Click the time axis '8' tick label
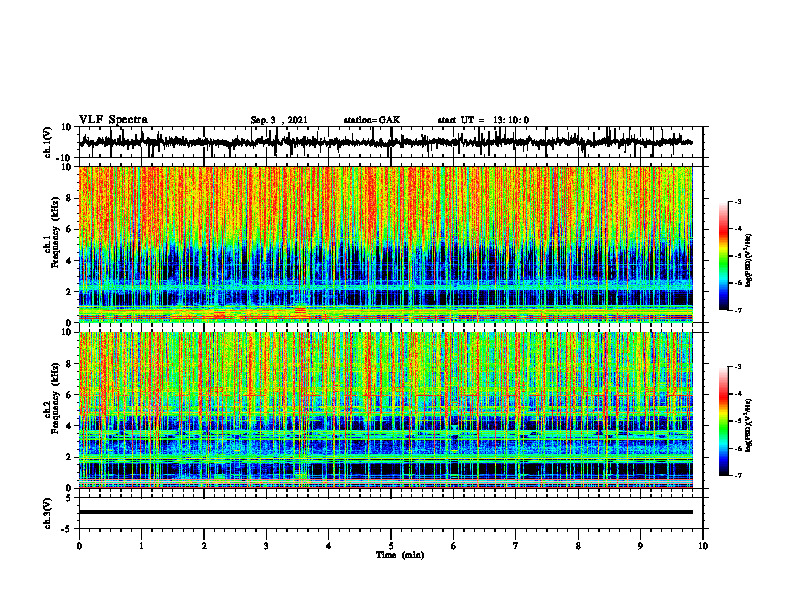The image size is (792, 612). (x=578, y=546)
